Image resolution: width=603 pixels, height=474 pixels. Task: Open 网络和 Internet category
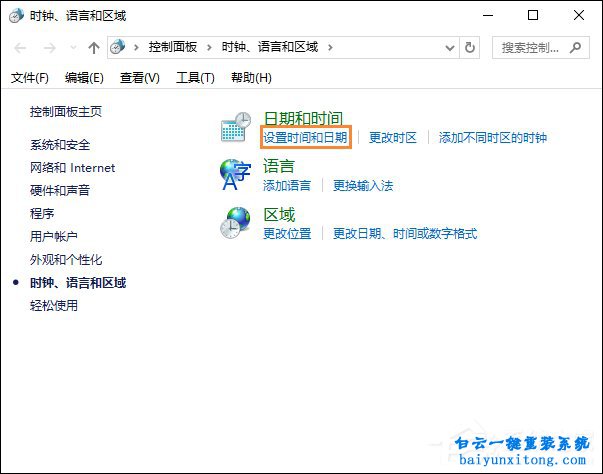tap(72, 168)
